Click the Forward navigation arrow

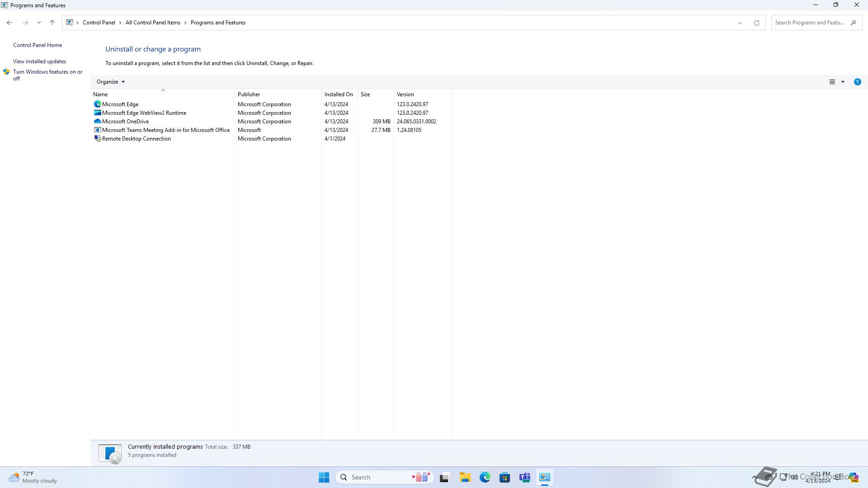[25, 23]
